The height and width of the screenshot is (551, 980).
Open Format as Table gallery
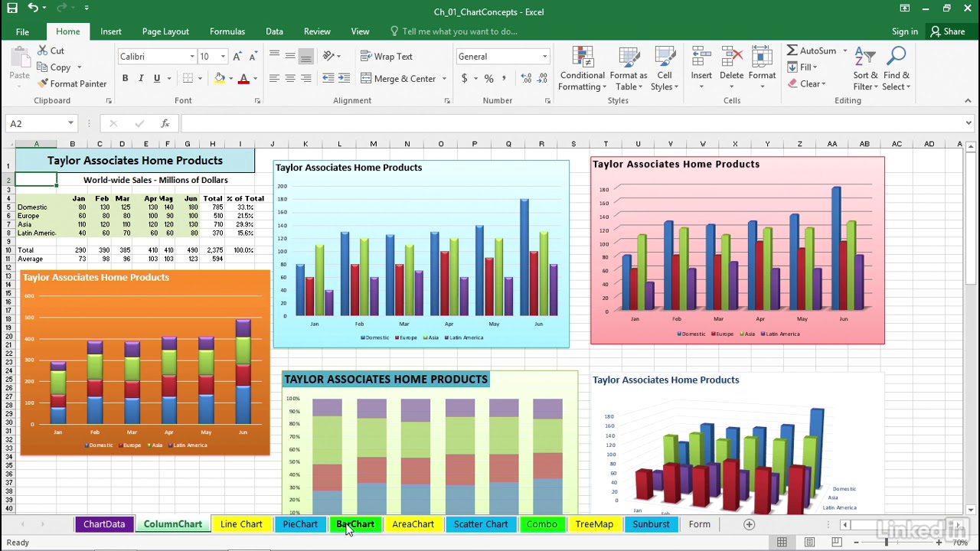[x=629, y=69]
